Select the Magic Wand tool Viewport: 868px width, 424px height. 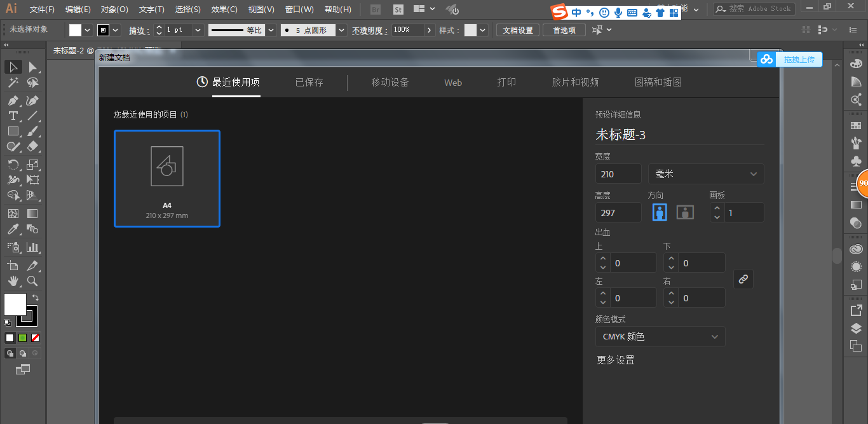click(x=13, y=83)
